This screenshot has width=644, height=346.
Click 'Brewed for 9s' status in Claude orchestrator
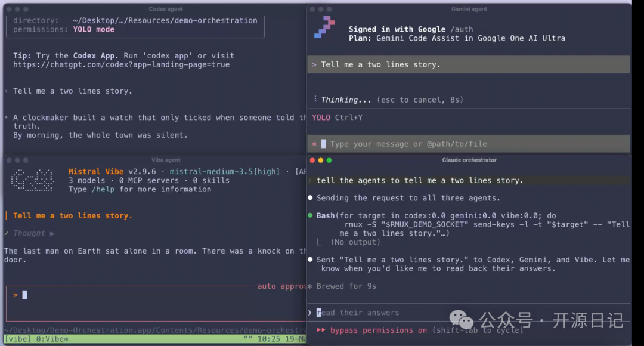[x=346, y=286]
